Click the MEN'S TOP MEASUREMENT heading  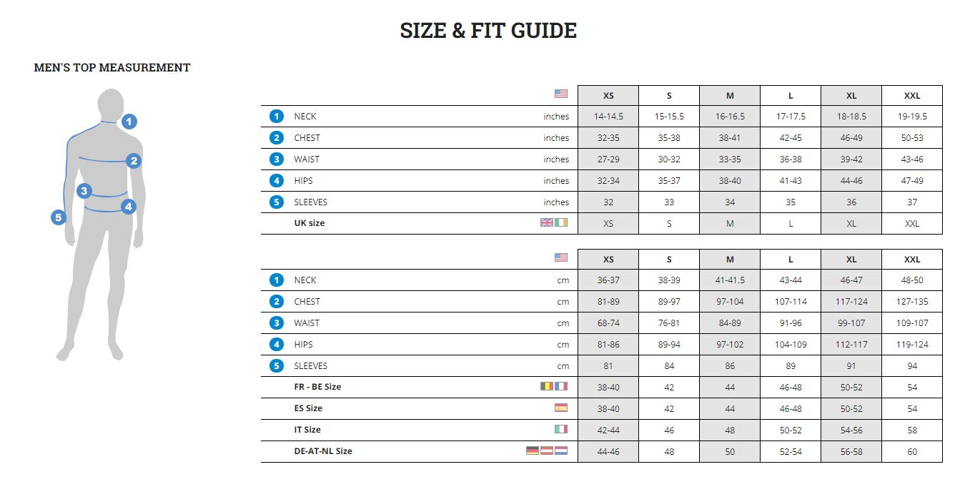click(112, 68)
